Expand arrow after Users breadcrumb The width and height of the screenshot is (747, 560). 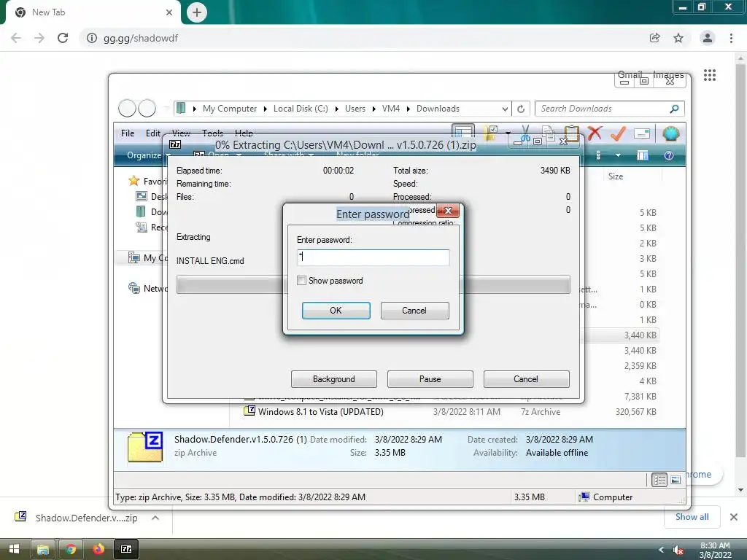click(x=374, y=109)
